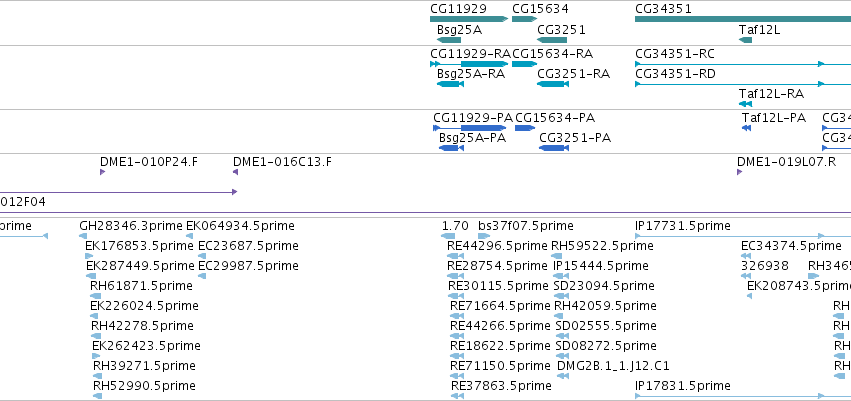Select the CG11929-PA protein label
Viewport: 851px width, 401px height.
473,118
